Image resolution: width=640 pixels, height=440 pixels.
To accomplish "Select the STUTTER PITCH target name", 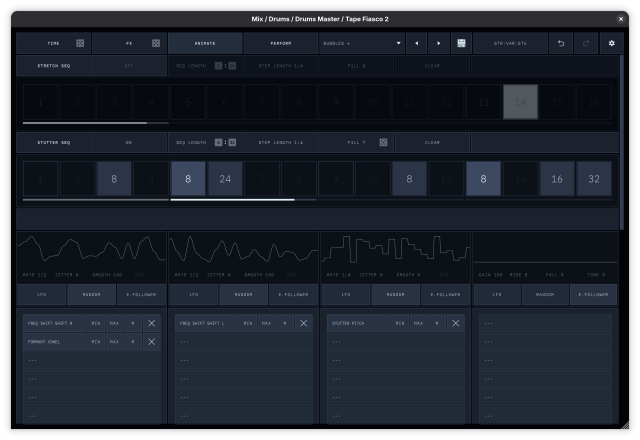I will coord(359,323).
